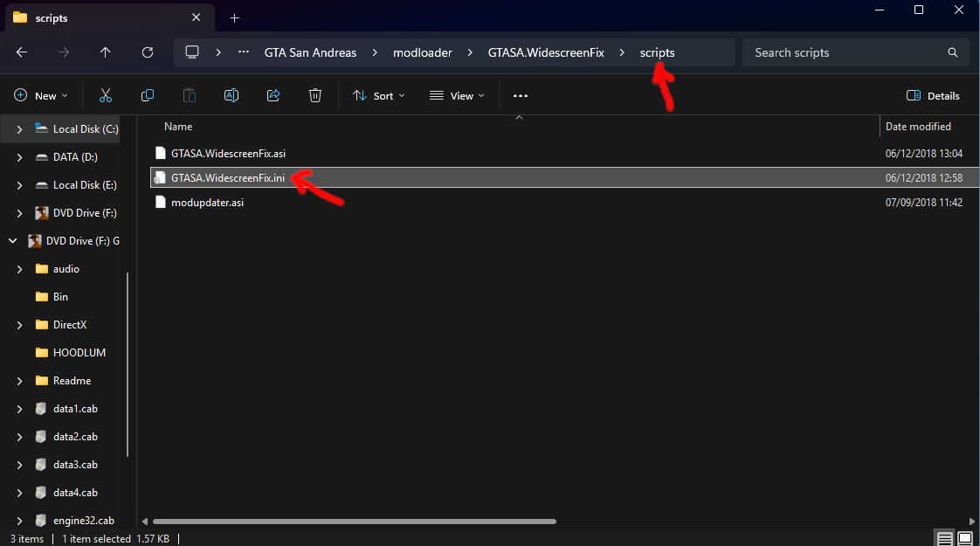Expand Local Disk (E:) tree node
The image size is (980, 546).
click(x=19, y=185)
